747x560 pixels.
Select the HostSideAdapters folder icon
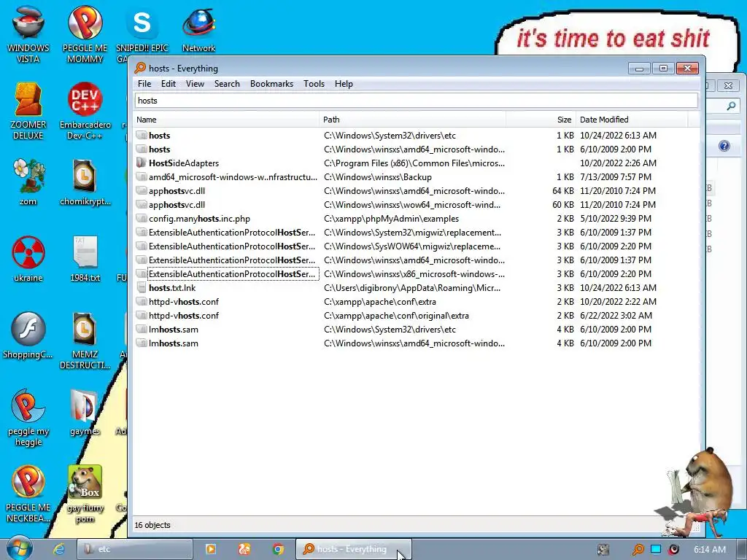(x=141, y=163)
